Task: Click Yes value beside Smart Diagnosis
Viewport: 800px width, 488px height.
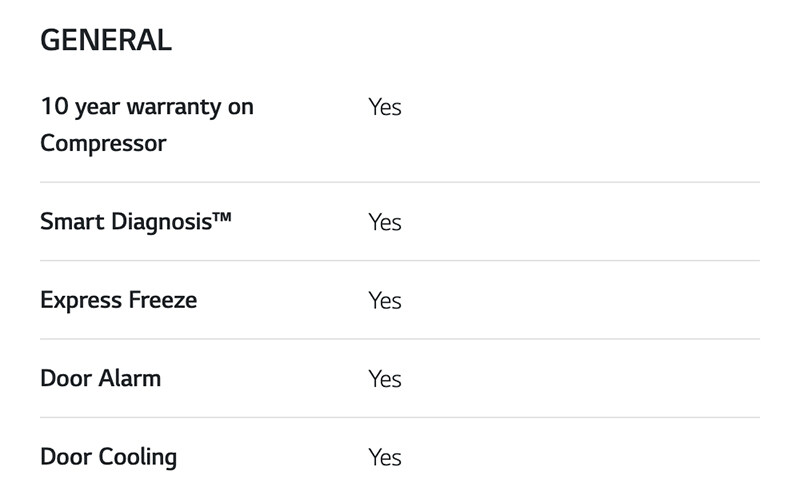Action: click(x=384, y=222)
